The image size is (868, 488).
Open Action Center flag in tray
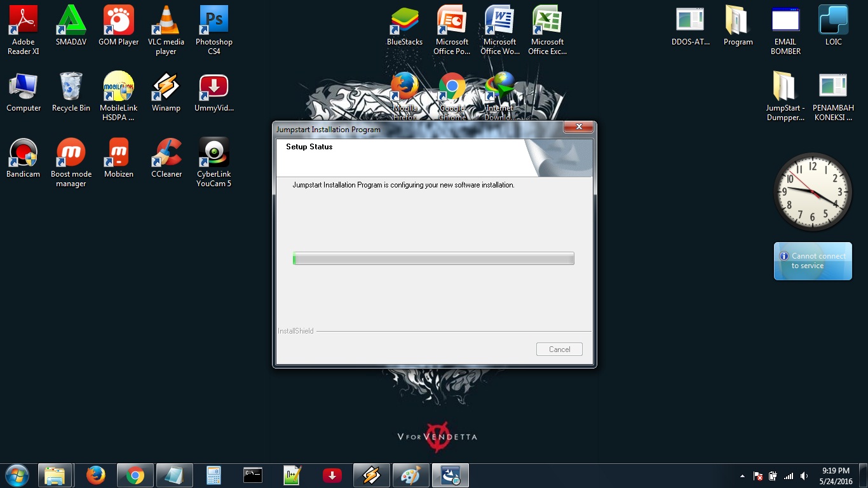click(x=757, y=476)
